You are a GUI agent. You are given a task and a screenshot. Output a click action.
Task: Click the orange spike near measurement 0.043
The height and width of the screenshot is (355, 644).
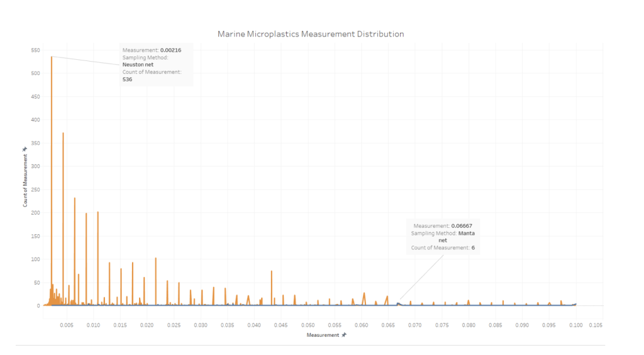point(272,273)
